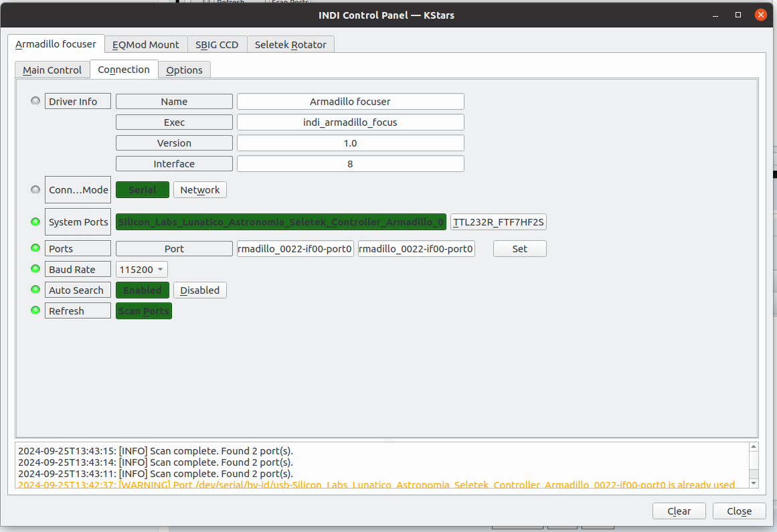Click the Baud Rate property label
This screenshot has width=777, height=532.
point(78,270)
